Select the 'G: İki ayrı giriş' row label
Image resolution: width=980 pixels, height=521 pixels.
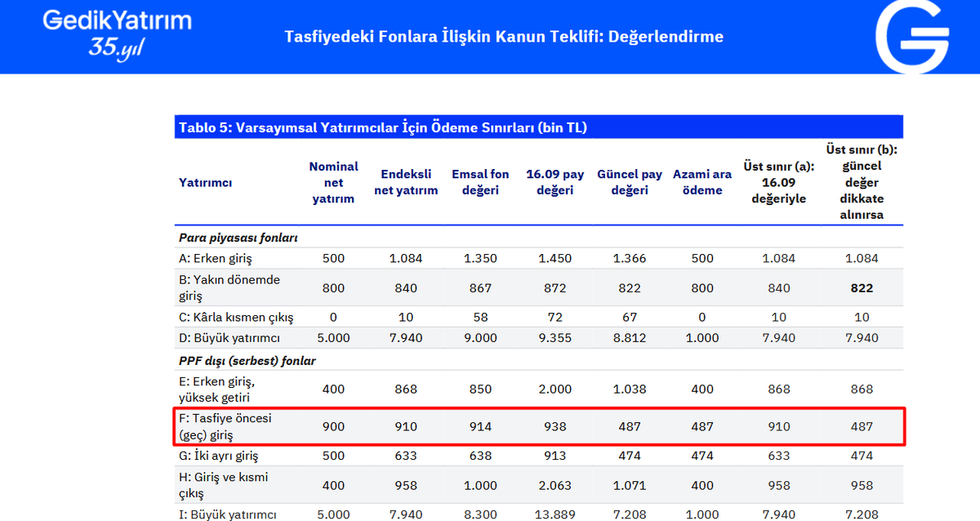220,456
